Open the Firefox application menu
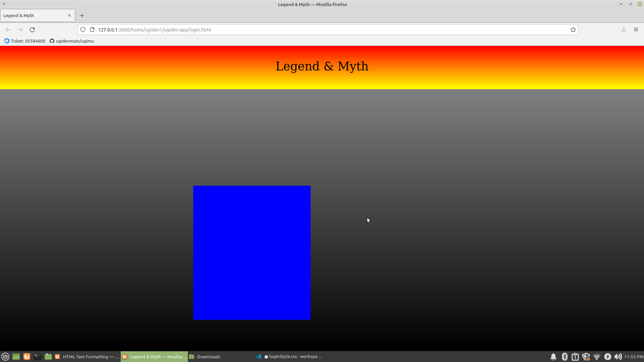This screenshot has height=362, width=644. pos(636,30)
